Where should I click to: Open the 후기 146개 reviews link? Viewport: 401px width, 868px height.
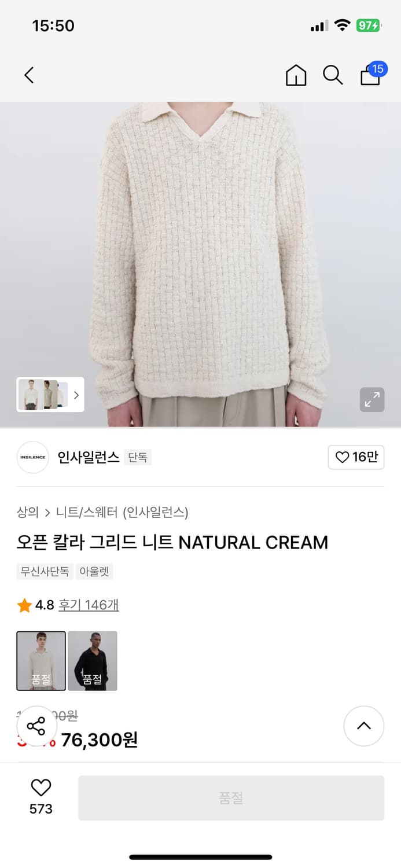coord(89,605)
